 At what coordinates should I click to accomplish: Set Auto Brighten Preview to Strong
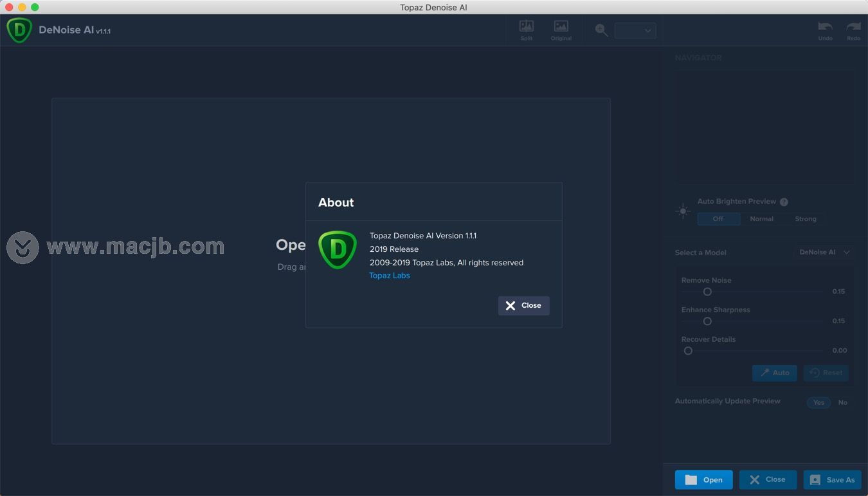[x=806, y=219]
